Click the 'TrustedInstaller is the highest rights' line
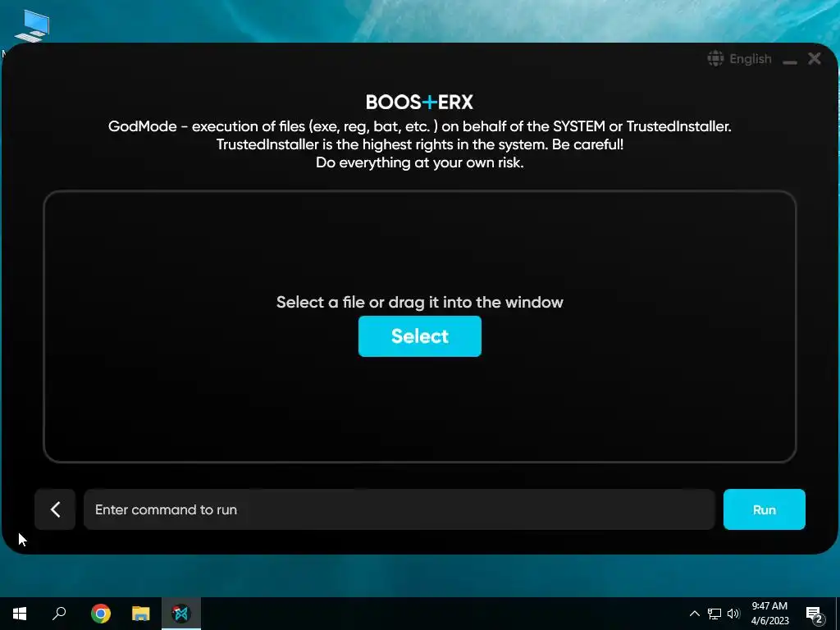Screen dimensions: 840x630 pyautogui.click(x=419, y=144)
